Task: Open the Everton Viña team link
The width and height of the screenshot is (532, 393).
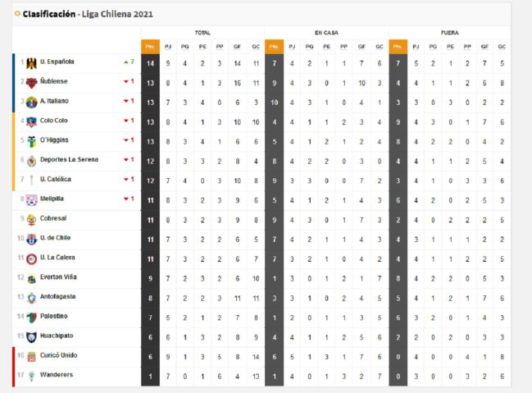Action: click(x=59, y=278)
